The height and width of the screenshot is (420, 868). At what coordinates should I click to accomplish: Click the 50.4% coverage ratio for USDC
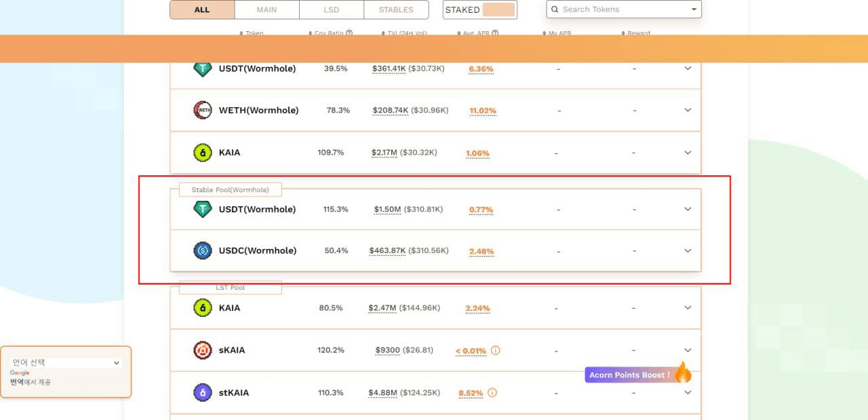[336, 250]
